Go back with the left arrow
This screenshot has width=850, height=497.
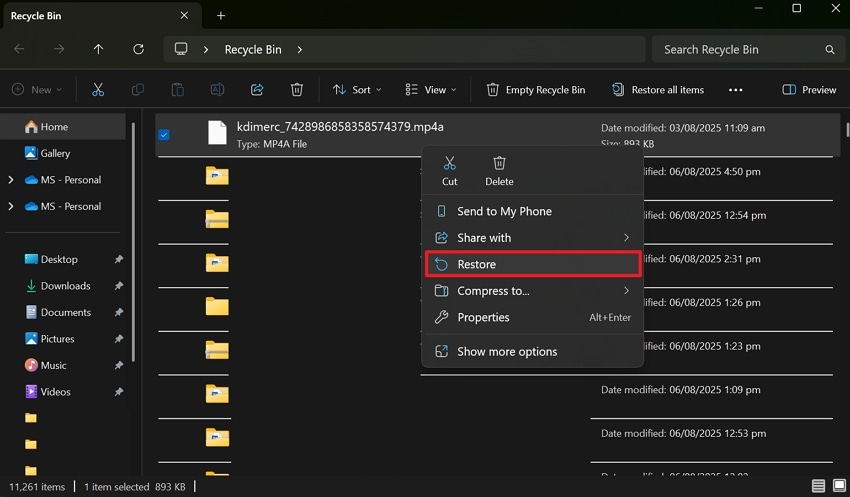(x=20, y=49)
